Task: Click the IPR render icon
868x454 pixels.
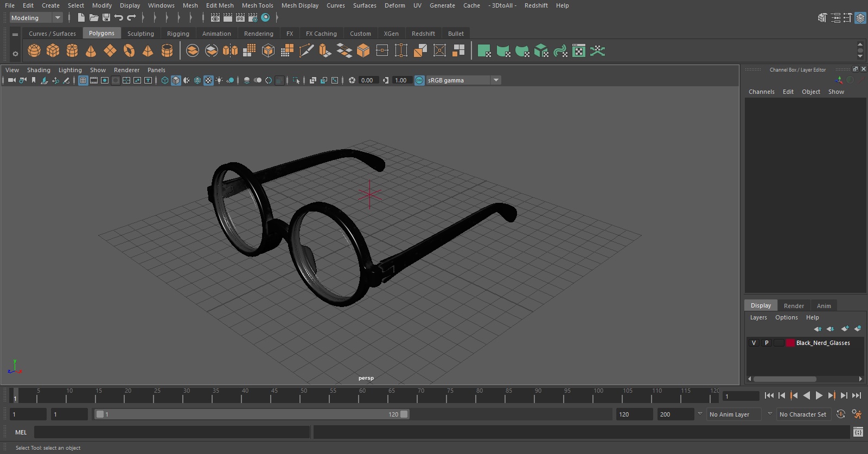Action: 240,18
